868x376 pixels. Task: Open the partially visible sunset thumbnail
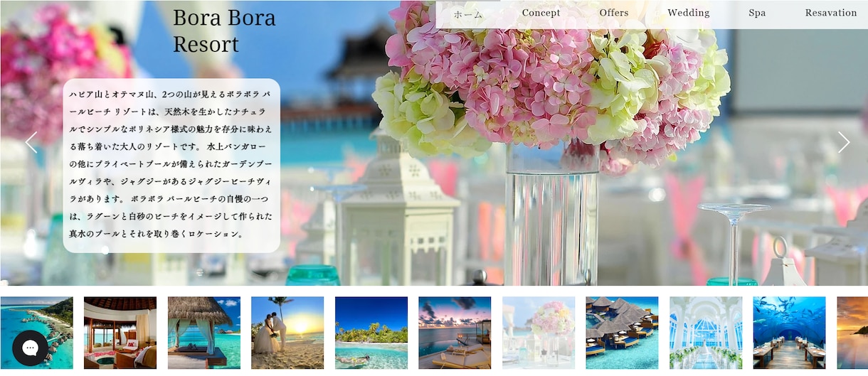click(x=852, y=333)
